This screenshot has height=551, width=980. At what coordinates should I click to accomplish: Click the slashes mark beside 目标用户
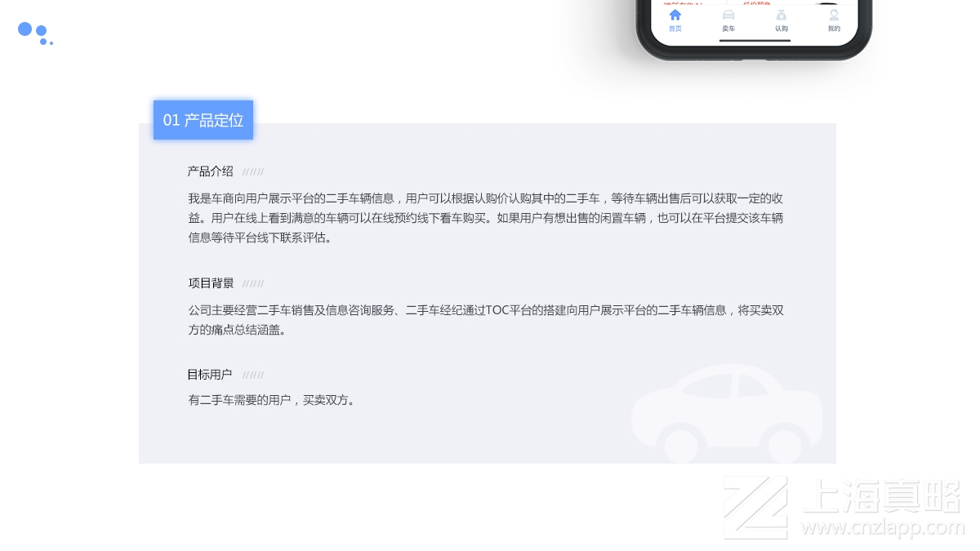252,375
